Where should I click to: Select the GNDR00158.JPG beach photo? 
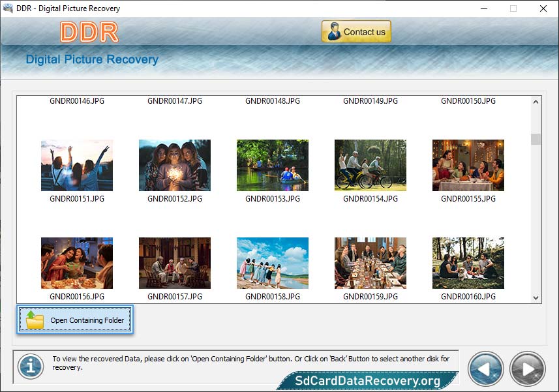pyautogui.click(x=273, y=263)
